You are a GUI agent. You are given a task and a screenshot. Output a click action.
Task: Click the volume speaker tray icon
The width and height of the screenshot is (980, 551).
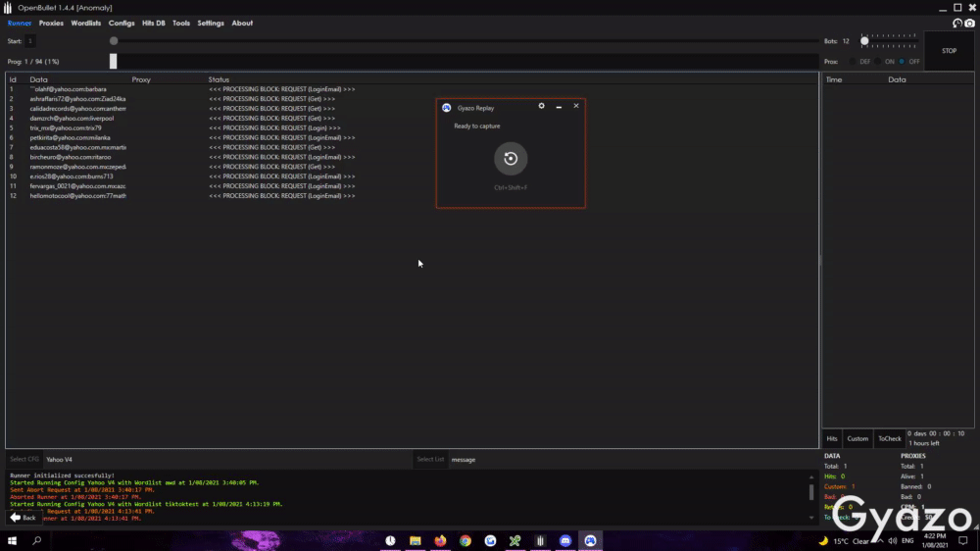pos(893,541)
